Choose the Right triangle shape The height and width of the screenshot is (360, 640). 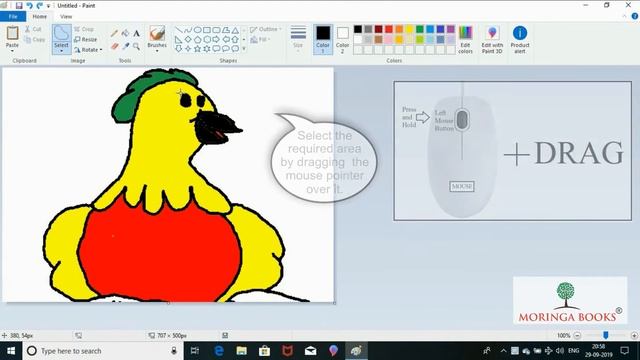point(178,40)
